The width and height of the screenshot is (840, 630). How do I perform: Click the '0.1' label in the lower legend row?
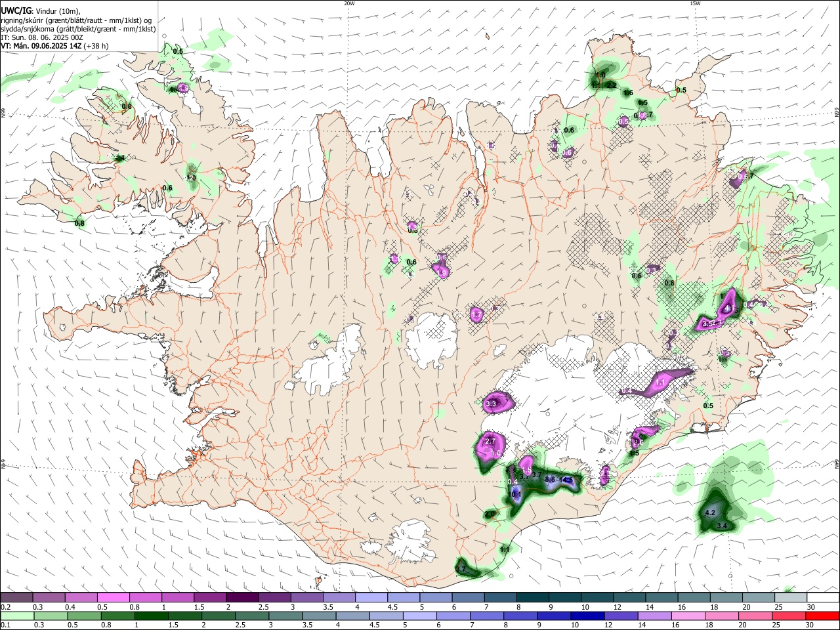[x=5, y=625]
